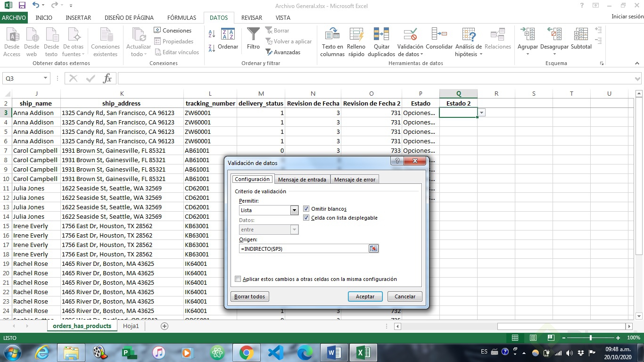This screenshot has width=644, height=362.
Task: Switch to the INICIO ribbon tab
Action: [44, 17]
